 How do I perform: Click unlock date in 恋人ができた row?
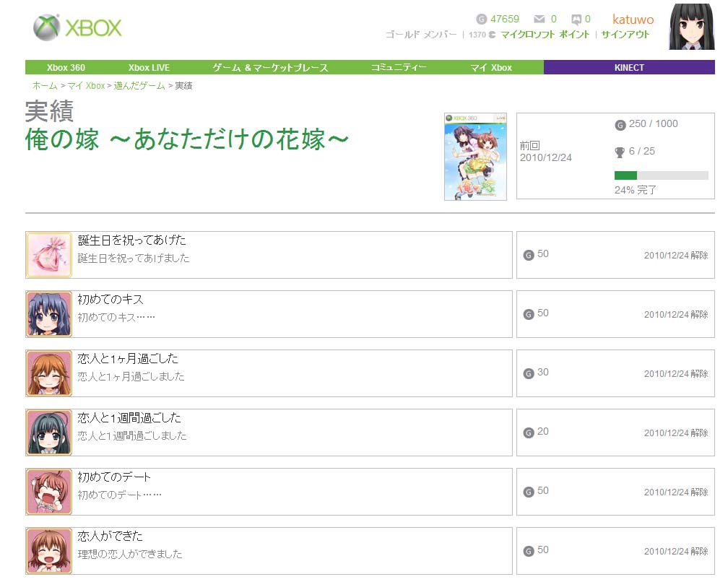coord(676,552)
